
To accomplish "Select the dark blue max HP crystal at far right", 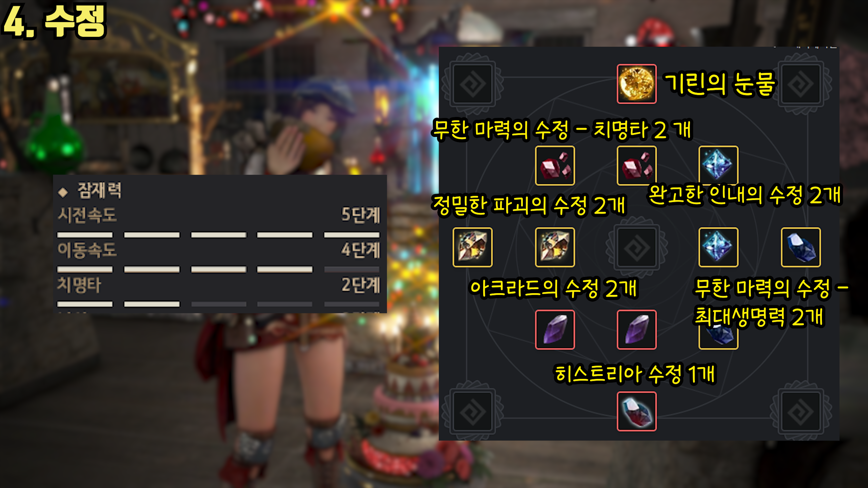I will pos(801,247).
